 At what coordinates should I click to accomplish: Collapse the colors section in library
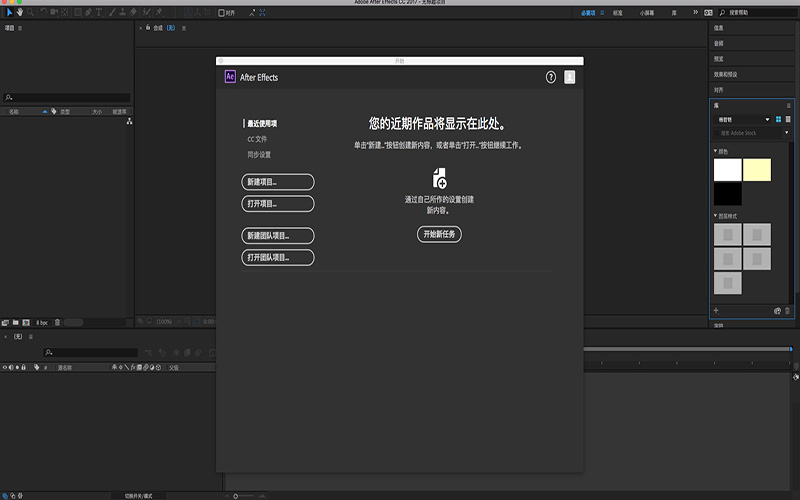(x=715, y=151)
